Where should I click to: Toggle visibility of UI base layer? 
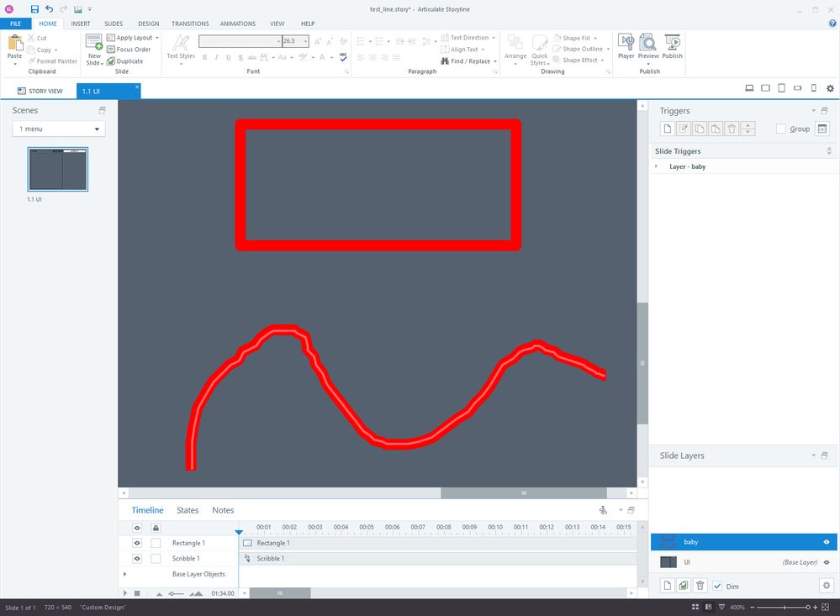[x=827, y=562]
